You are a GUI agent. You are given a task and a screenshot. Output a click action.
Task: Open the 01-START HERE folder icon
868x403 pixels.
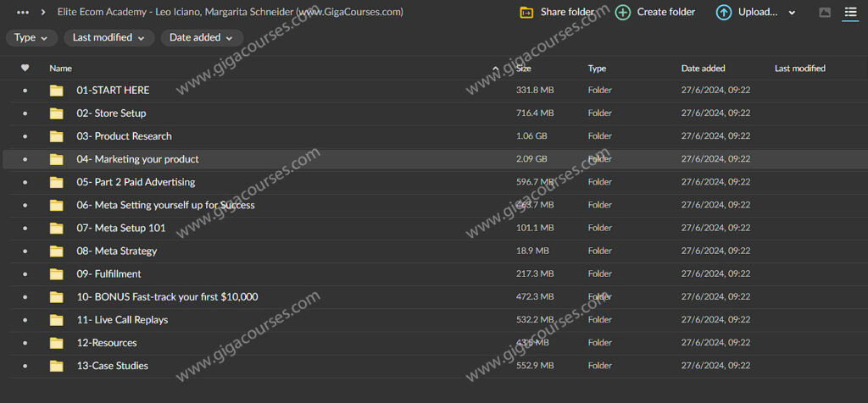coord(57,91)
